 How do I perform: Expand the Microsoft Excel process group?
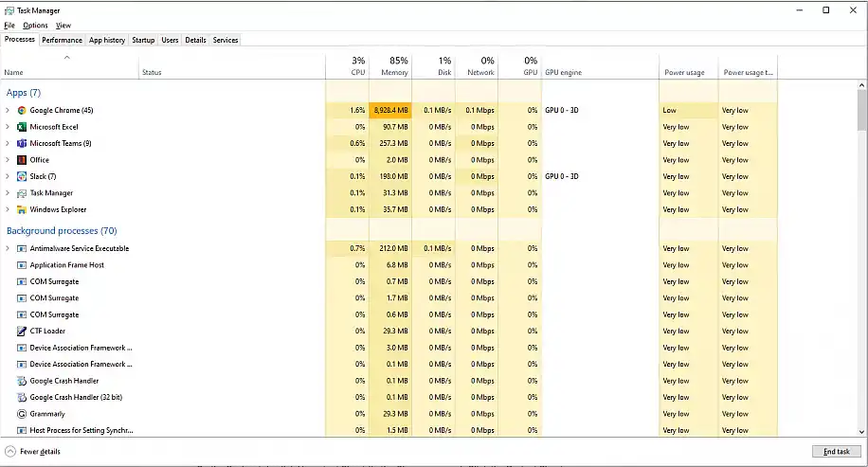[x=8, y=127]
